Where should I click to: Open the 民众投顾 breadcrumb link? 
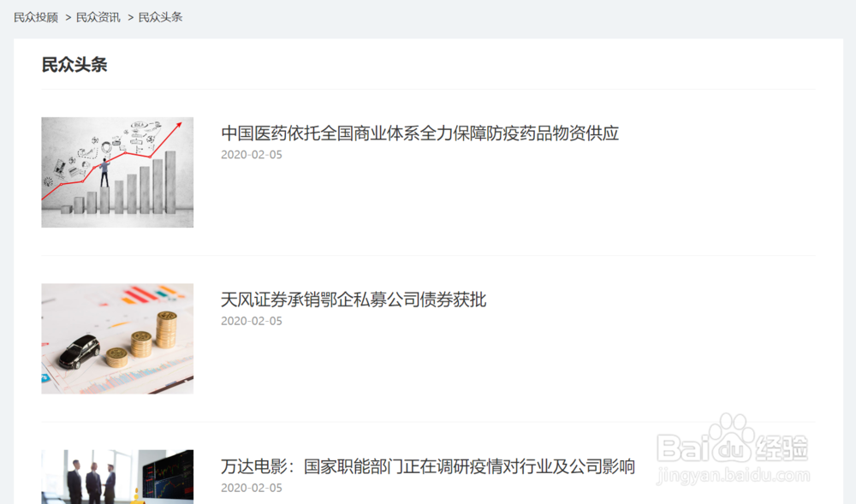[x=35, y=17]
